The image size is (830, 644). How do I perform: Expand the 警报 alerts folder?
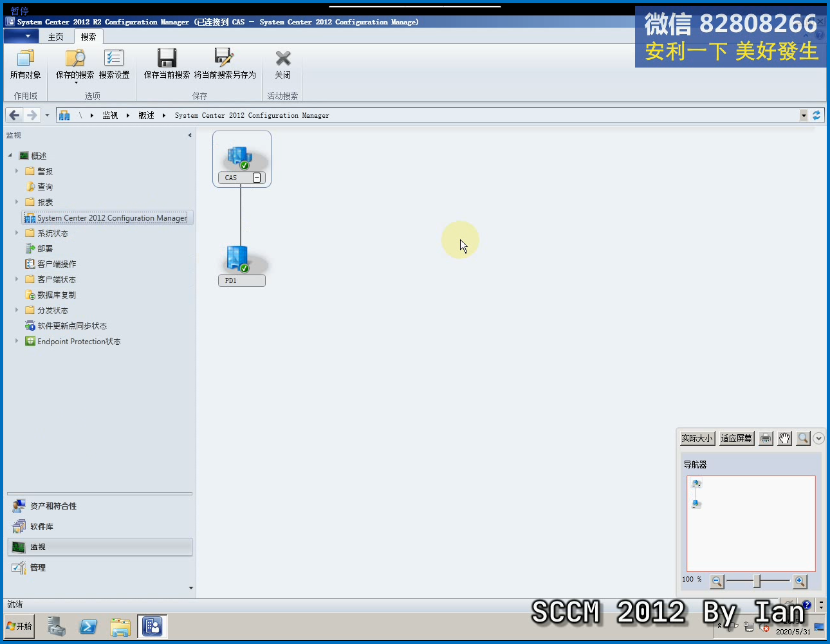point(17,171)
